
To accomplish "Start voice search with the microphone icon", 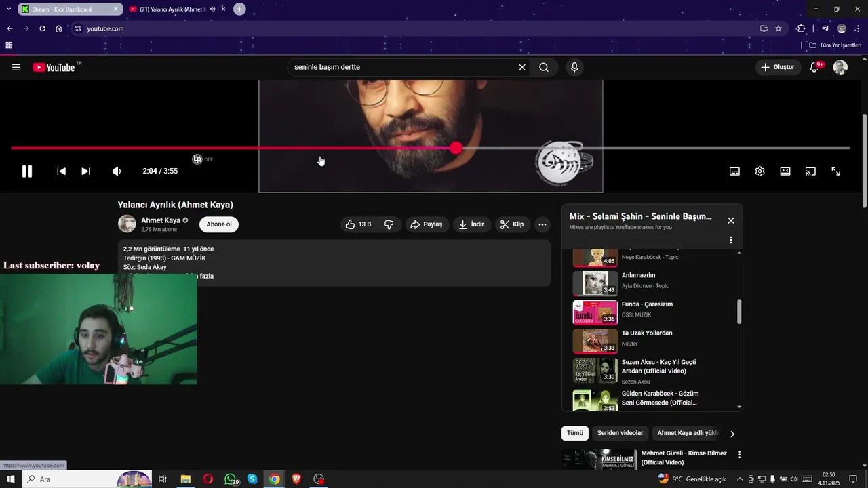I will [574, 67].
